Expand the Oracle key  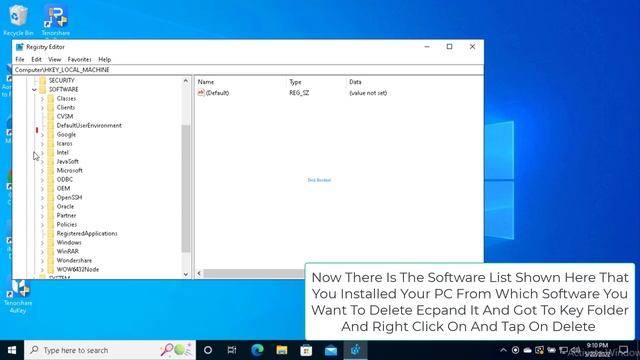point(42,207)
